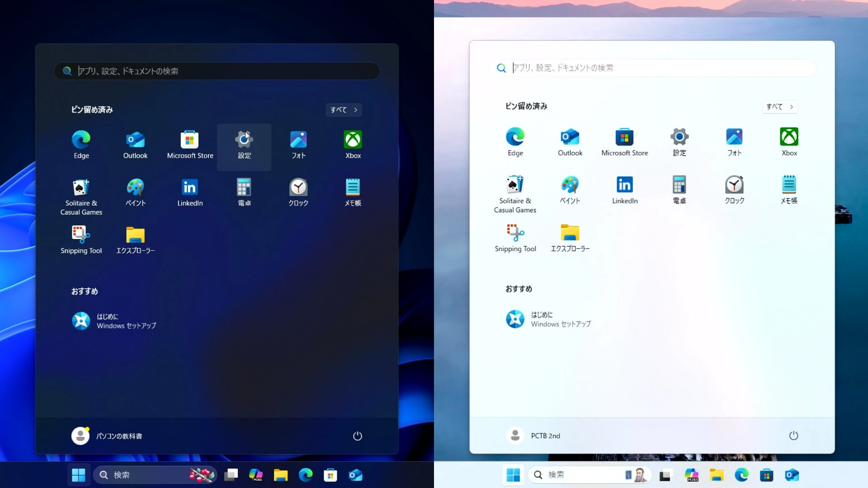The height and width of the screenshot is (488, 868).
Task: Open PCTB 2nd user account menu
Action: pyautogui.click(x=533, y=436)
